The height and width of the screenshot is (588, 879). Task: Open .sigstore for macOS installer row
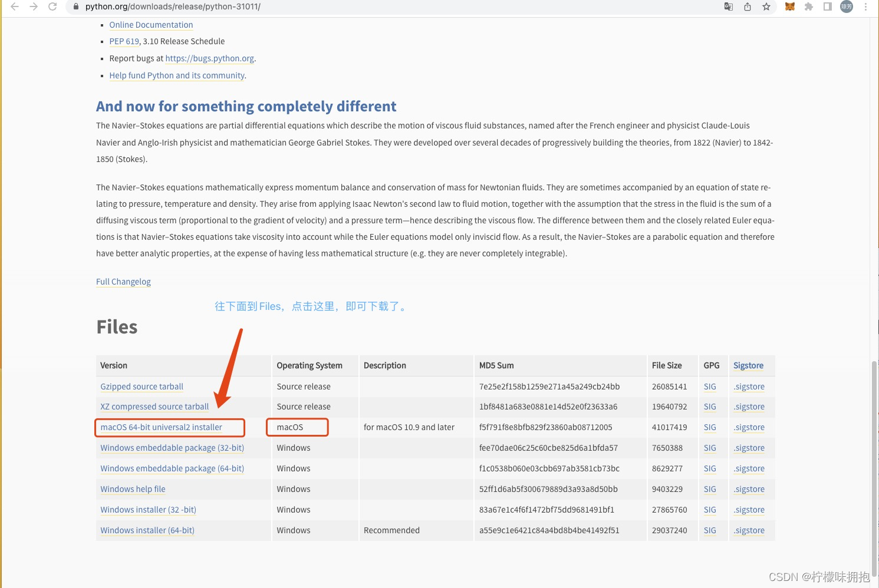(x=749, y=427)
